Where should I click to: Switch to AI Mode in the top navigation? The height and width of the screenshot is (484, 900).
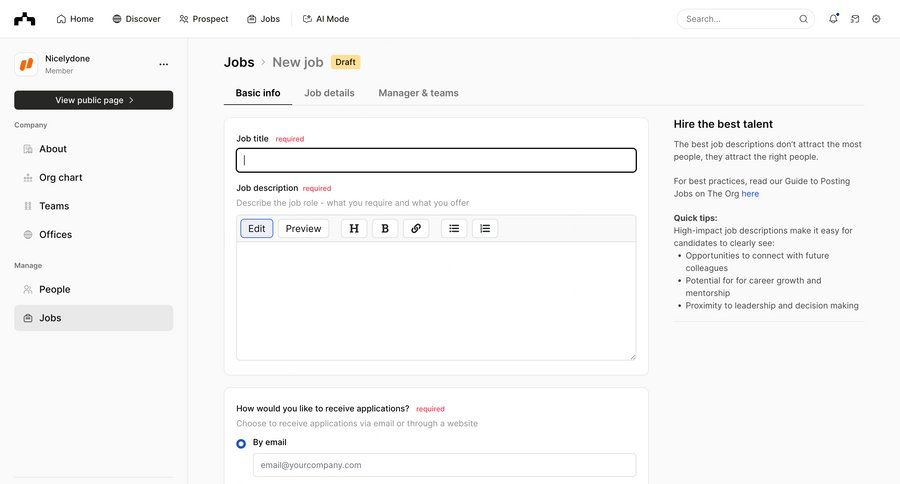click(326, 19)
